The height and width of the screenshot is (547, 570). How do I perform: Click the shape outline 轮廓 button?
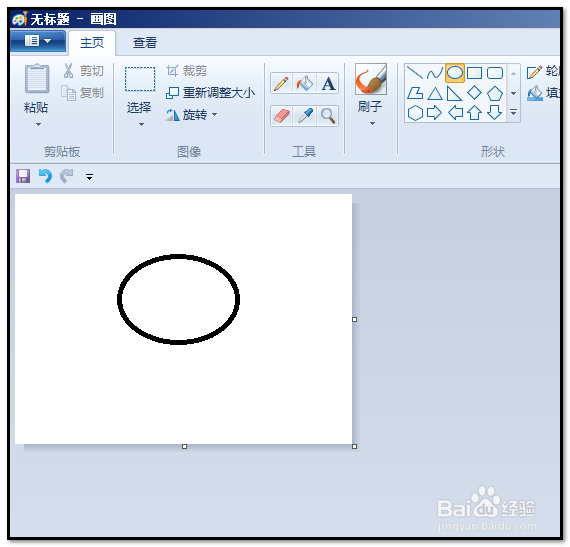(x=543, y=71)
